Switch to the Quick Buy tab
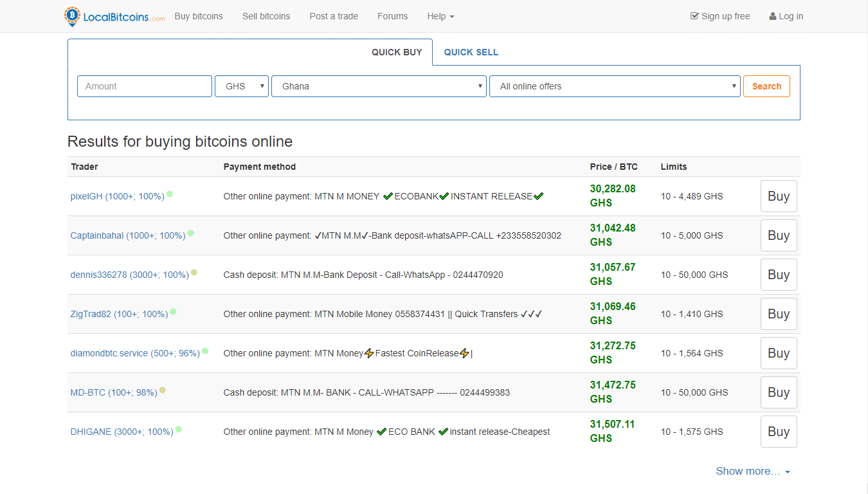 [397, 52]
